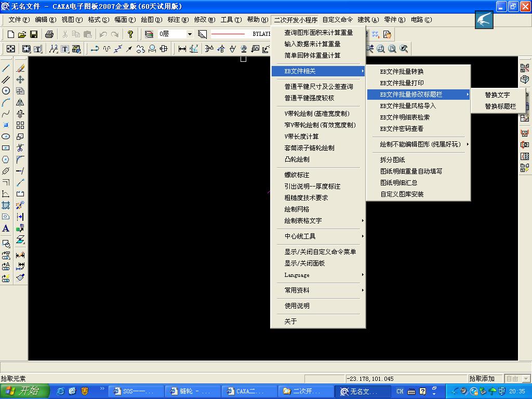Image resolution: width=532 pixels, height=399 pixels.
Task: Choose the Move tool with cross arrows
Action: (x=20, y=79)
